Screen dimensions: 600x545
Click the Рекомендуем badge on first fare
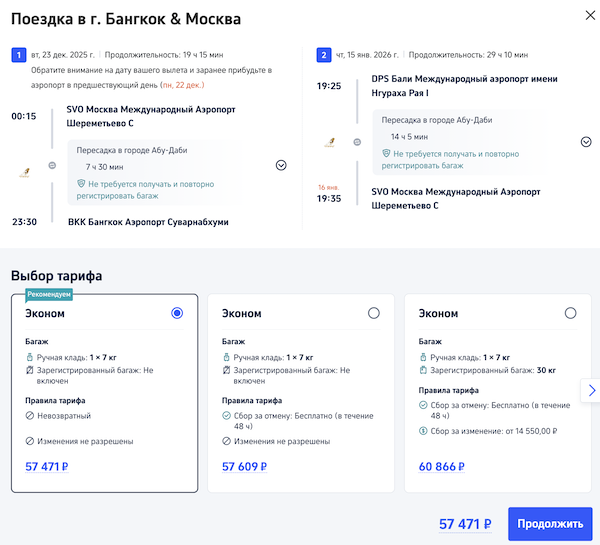click(x=47, y=295)
